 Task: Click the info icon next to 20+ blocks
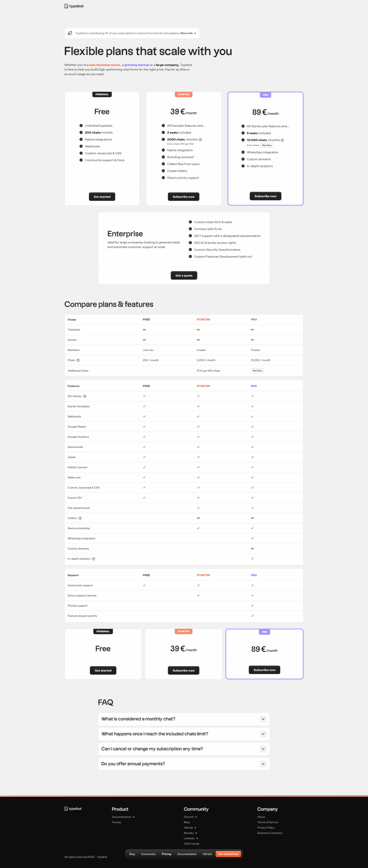click(85, 396)
